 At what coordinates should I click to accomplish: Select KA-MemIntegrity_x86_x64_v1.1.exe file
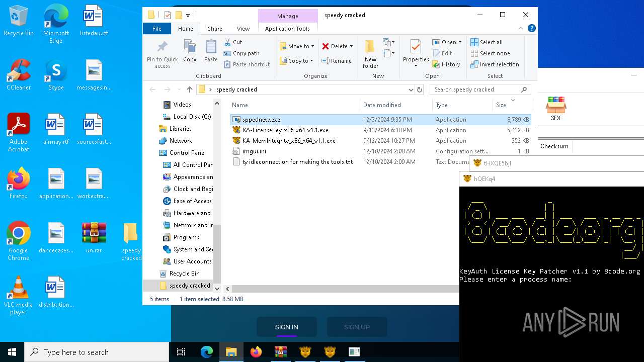tap(381, 141)
